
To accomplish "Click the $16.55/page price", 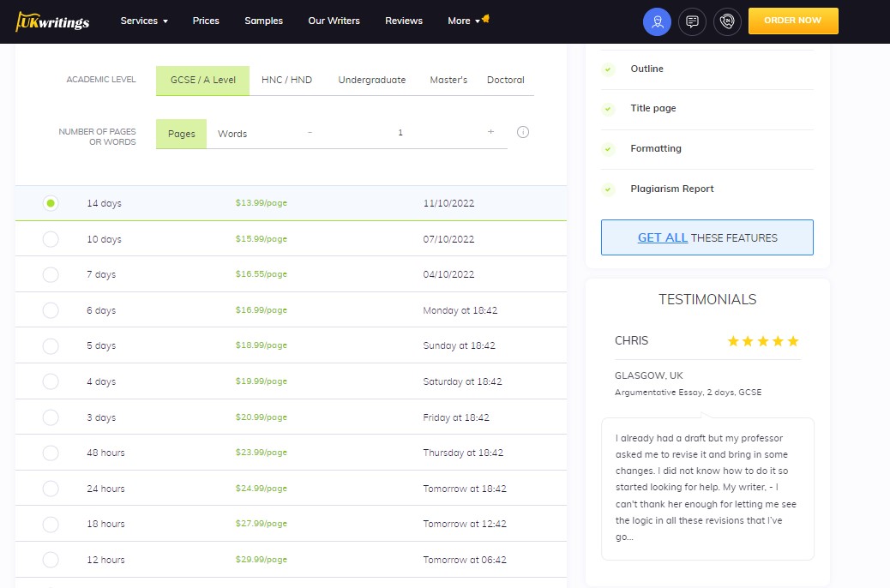I will click(x=262, y=274).
